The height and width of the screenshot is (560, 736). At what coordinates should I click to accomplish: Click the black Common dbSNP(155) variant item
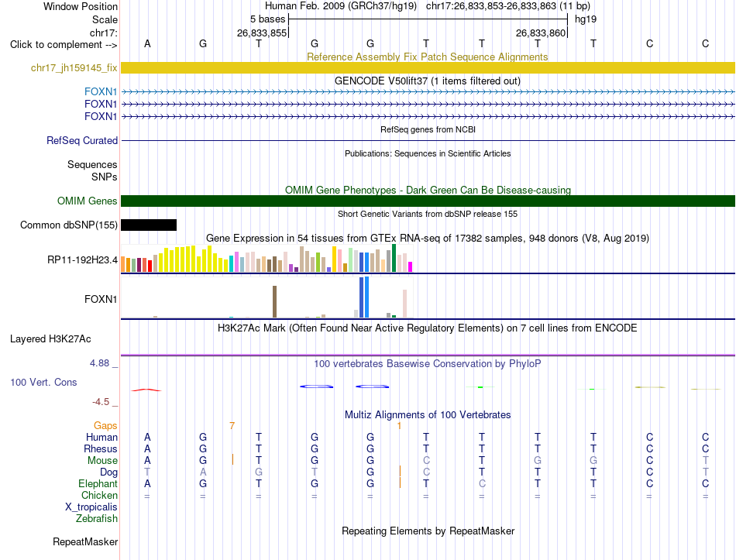[149, 225]
